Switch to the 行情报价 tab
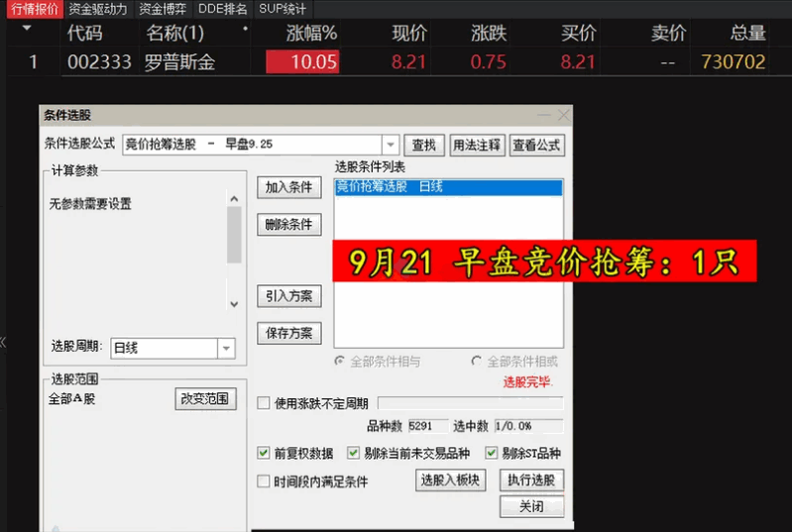The width and height of the screenshot is (792, 532). click(35, 9)
